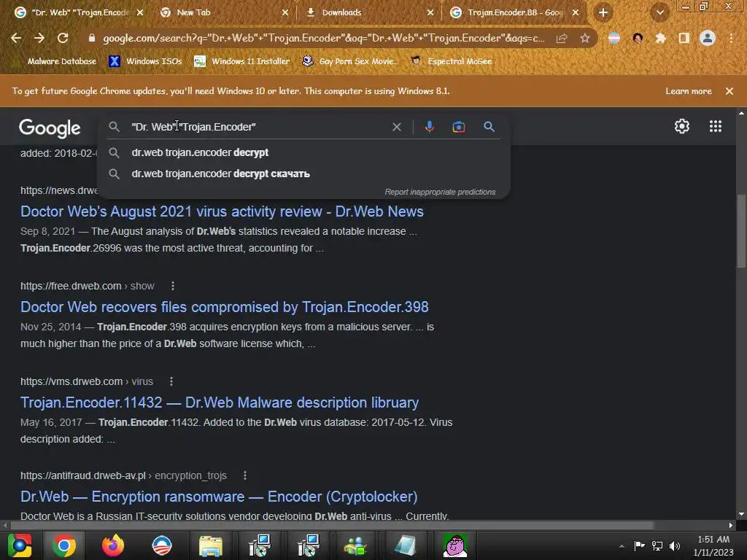Clear the Google search box text

(396, 127)
